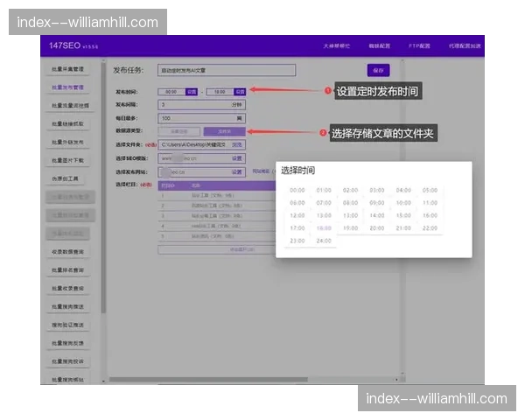525x420 pixels.
Task: Click the wide button below the column table
Action: coord(217,250)
